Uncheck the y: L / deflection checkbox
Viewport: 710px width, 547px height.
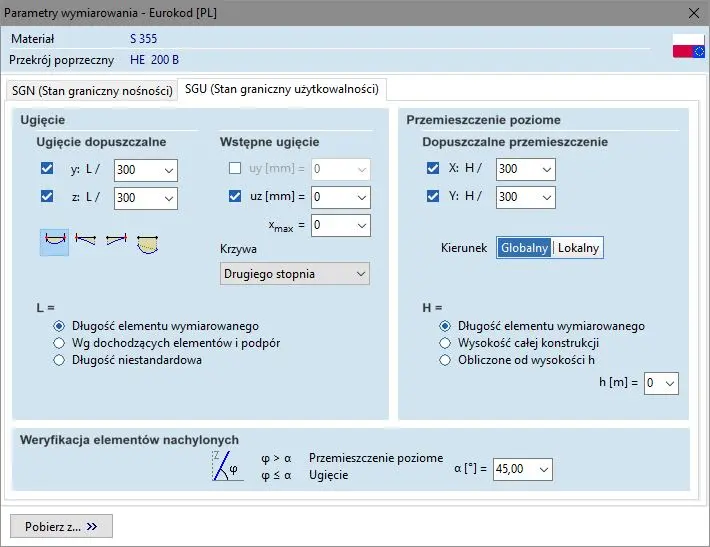(47, 169)
